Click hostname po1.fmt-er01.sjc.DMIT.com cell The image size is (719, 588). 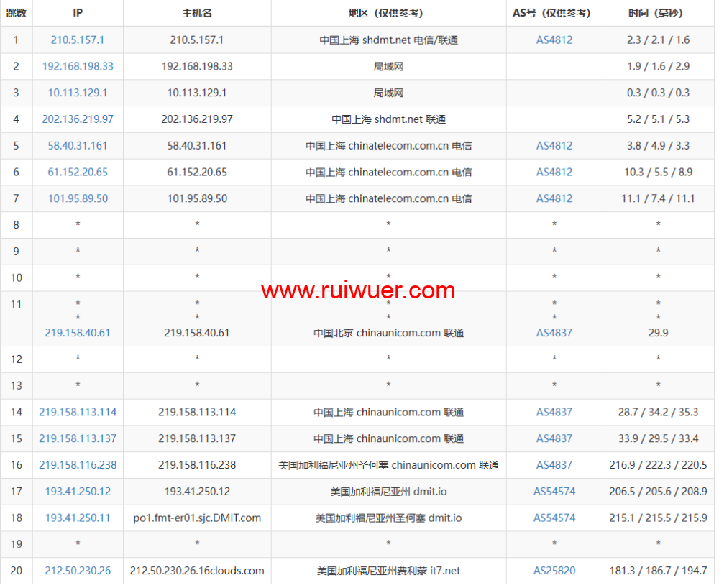(x=197, y=518)
